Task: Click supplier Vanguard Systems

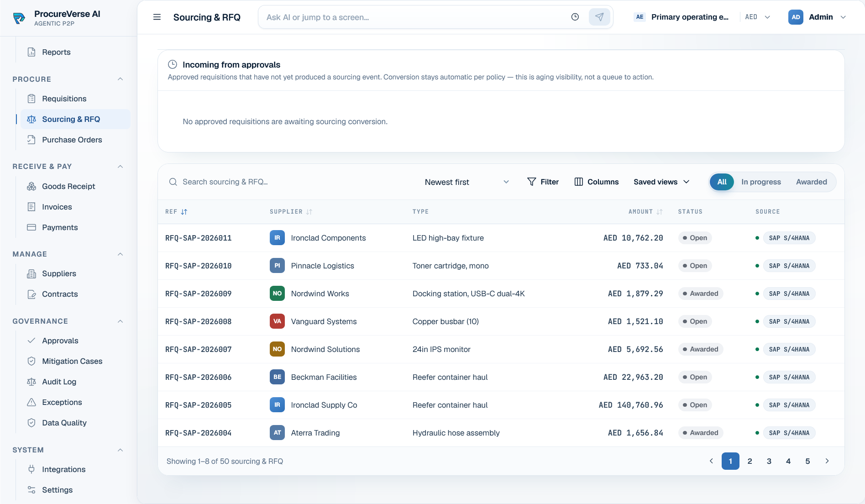Action: 324,321
